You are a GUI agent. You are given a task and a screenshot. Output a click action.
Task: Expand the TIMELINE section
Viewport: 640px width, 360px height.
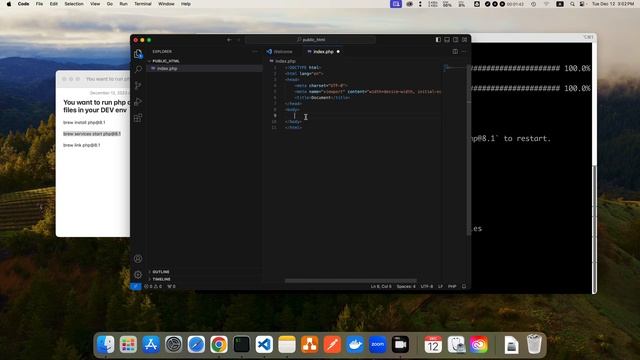click(161, 279)
